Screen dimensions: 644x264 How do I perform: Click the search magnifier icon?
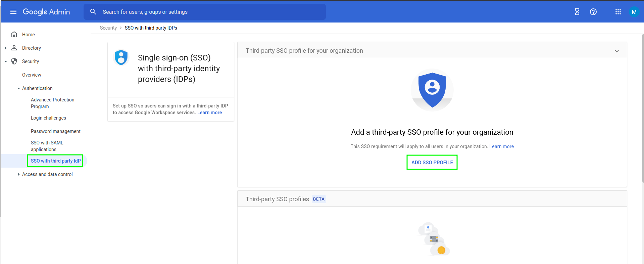pyautogui.click(x=93, y=12)
